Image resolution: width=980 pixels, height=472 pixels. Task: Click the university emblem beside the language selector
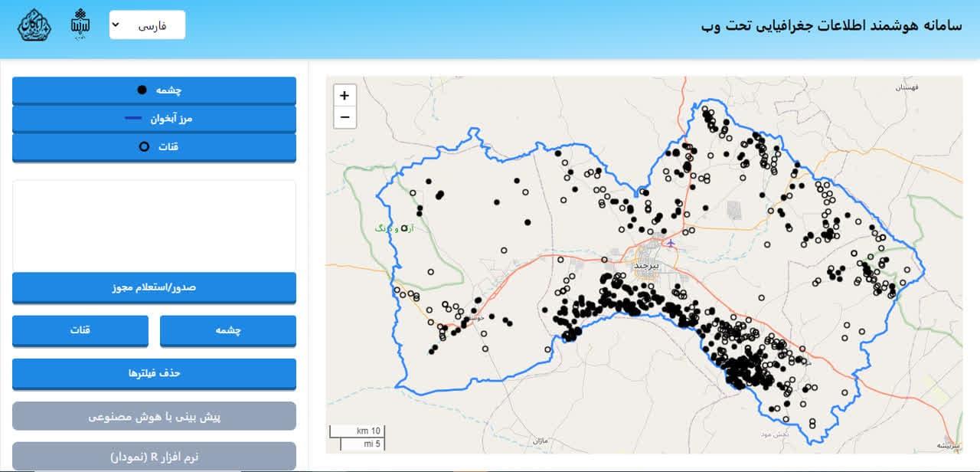pos(80,25)
